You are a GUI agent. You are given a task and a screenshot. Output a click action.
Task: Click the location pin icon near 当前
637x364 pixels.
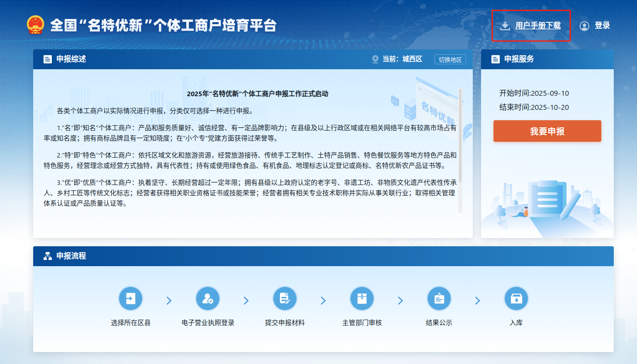click(375, 59)
